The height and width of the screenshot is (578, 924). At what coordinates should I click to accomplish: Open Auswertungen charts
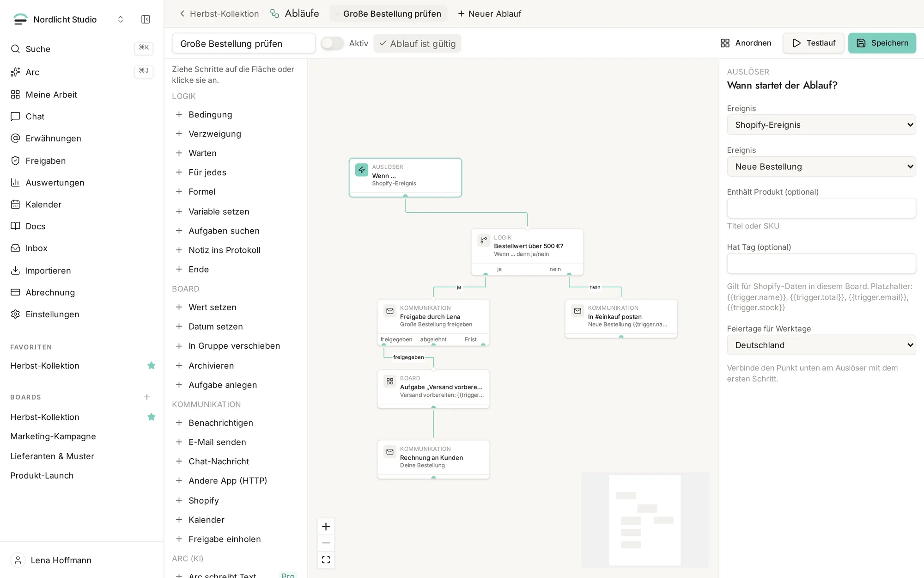pyautogui.click(x=82, y=182)
